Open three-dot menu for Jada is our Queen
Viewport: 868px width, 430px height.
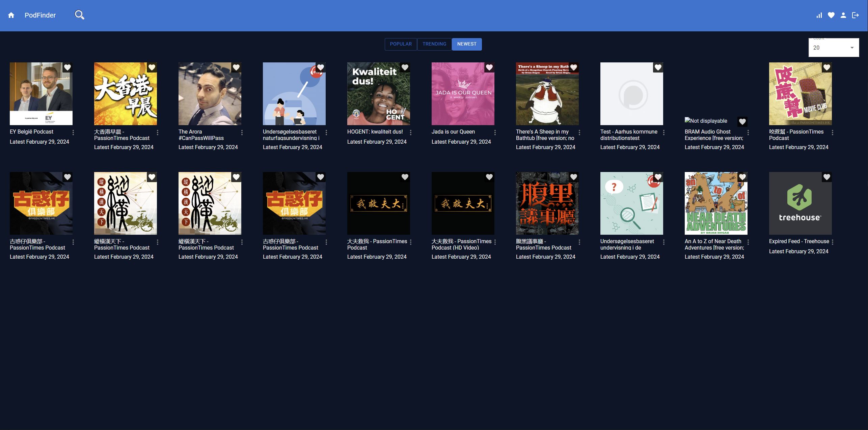click(495, 133)
